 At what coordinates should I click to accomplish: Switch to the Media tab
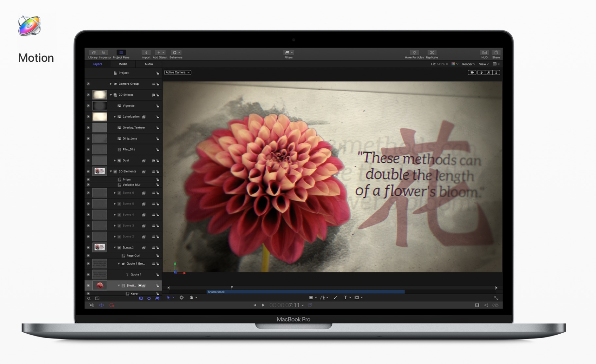[123, 64]
